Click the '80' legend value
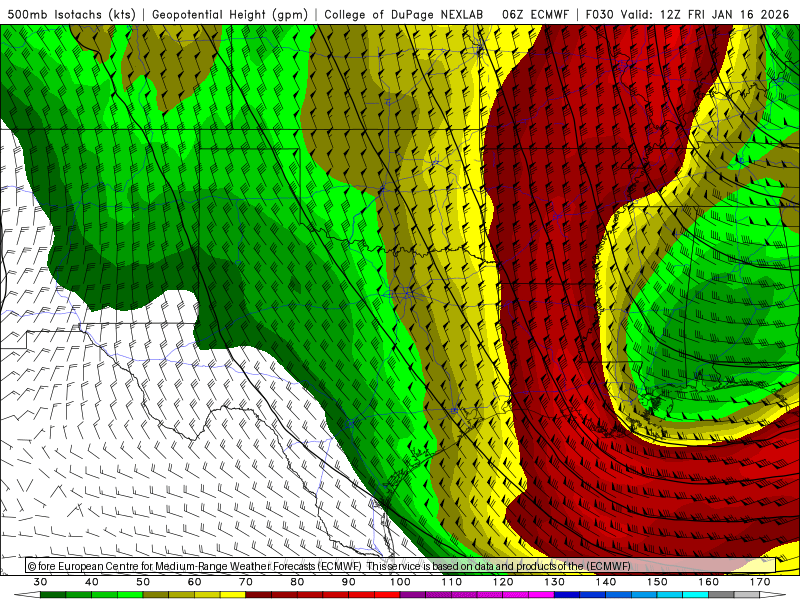 (297, 582)
